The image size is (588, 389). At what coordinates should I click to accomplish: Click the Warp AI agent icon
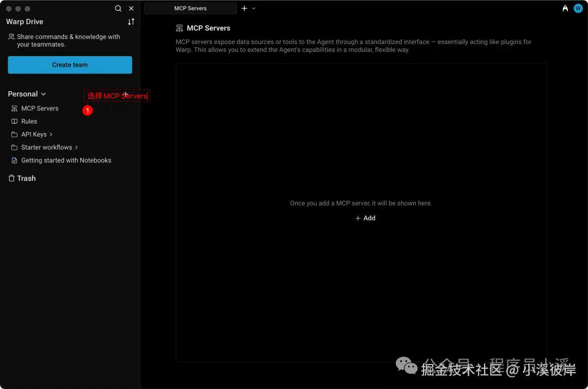565,8
